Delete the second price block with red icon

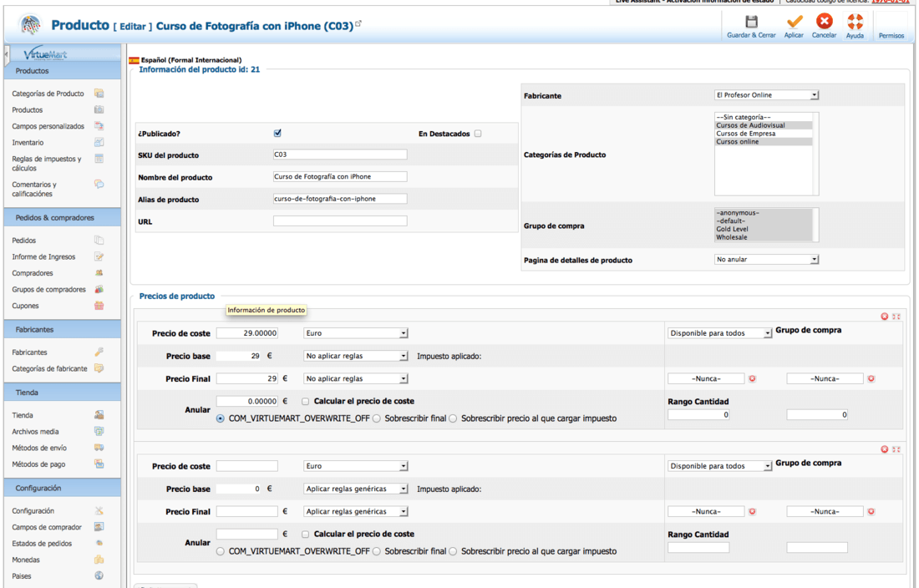point(885,449)
